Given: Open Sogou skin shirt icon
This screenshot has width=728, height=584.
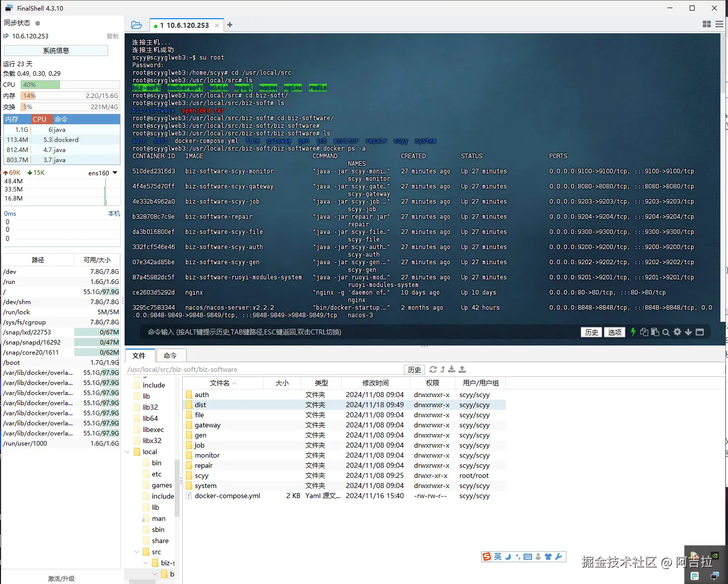Looking at the screenshot, I should pos(548,557).
